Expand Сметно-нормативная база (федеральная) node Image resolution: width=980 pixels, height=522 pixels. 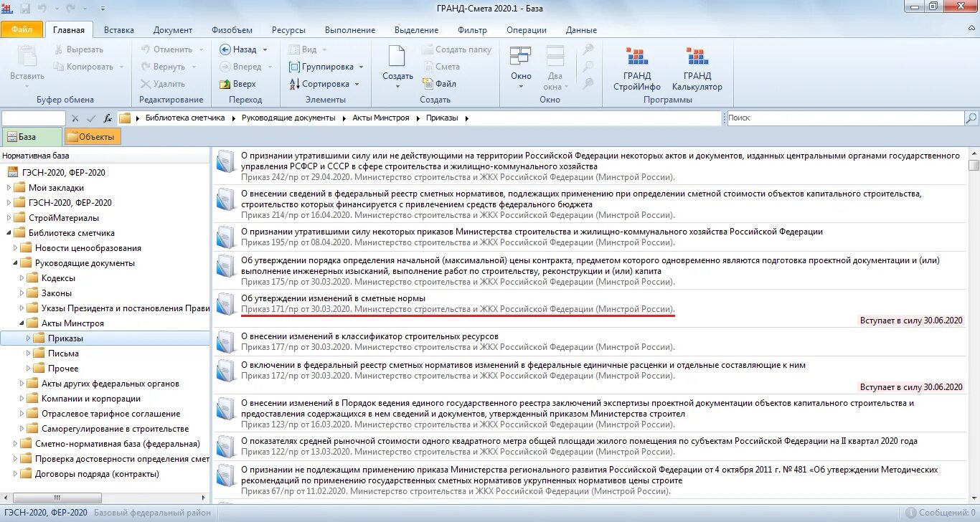16,444
